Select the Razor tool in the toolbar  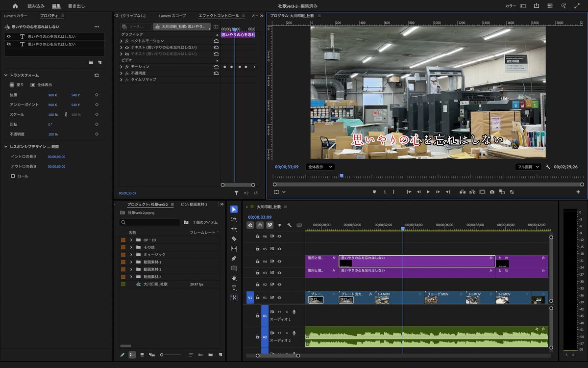234,238
